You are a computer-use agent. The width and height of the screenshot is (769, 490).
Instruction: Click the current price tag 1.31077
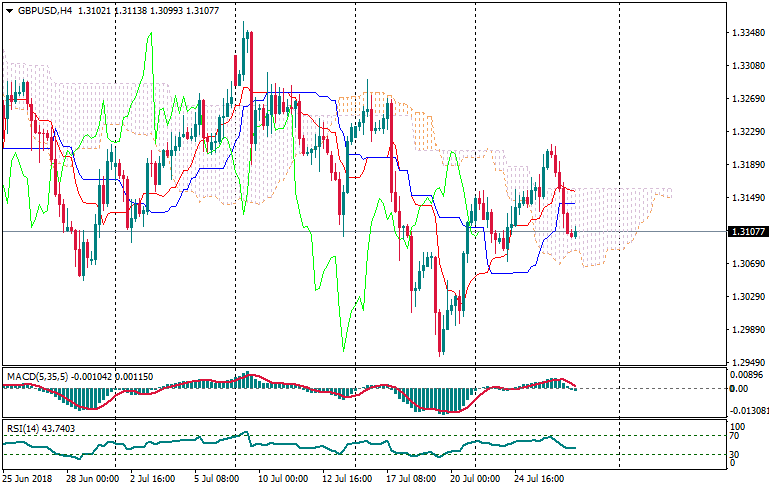click(x=746, y=232)
